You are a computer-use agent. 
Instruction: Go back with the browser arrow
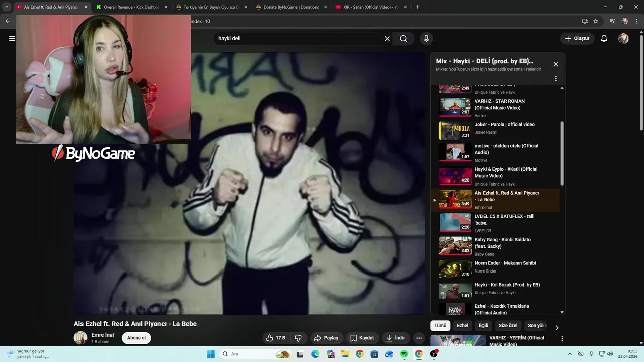[7, 21]
